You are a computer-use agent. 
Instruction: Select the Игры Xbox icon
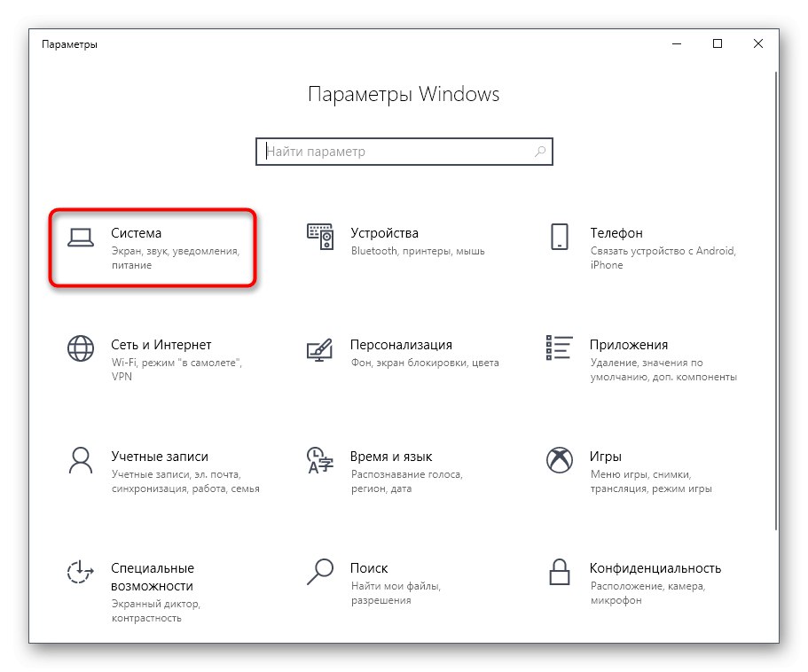[559, 460]
